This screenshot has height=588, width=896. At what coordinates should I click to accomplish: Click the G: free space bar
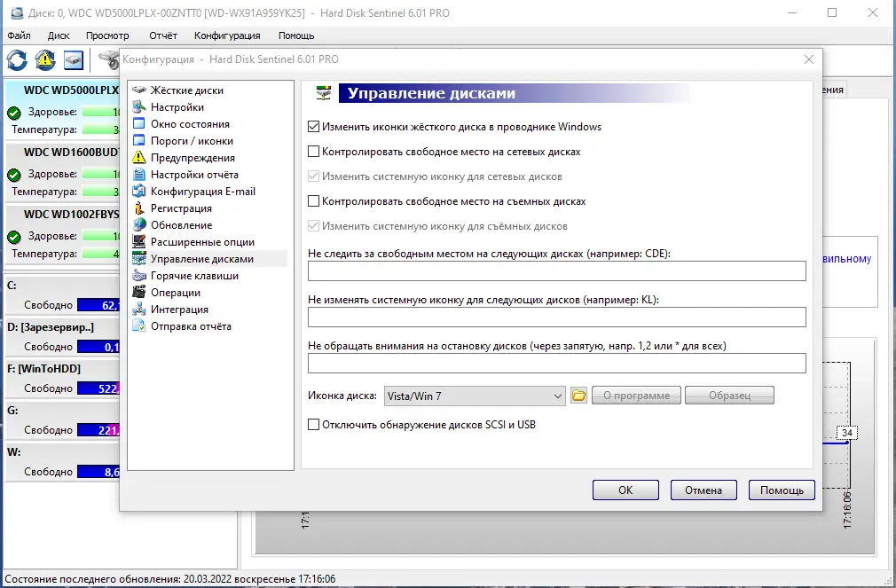click(x=98, y=430)
